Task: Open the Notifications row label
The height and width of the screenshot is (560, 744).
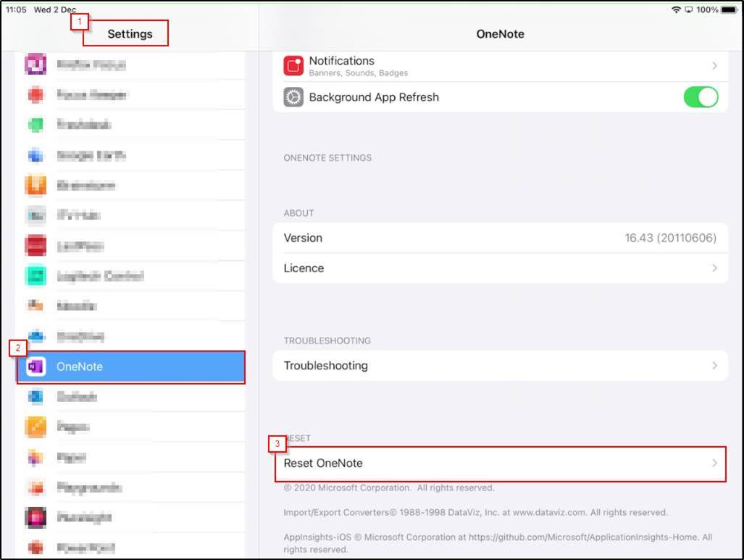Action: click(x=342, y=61)
